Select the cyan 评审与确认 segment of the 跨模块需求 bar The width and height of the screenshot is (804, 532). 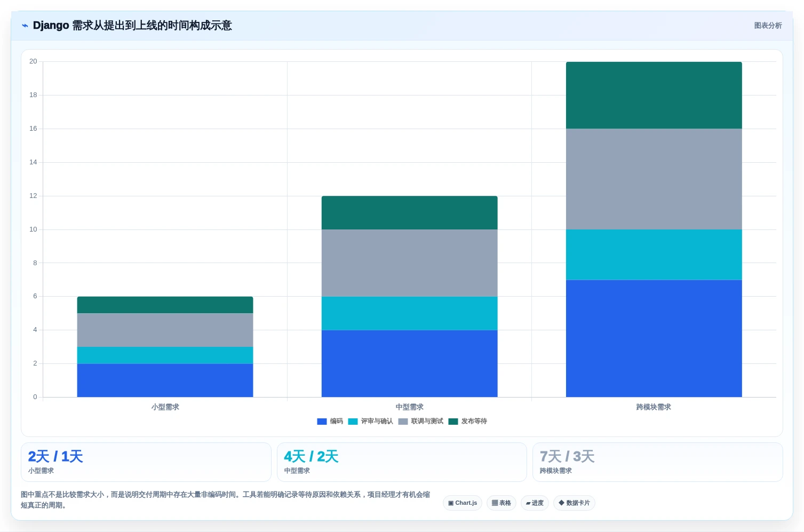coord(654,255)
